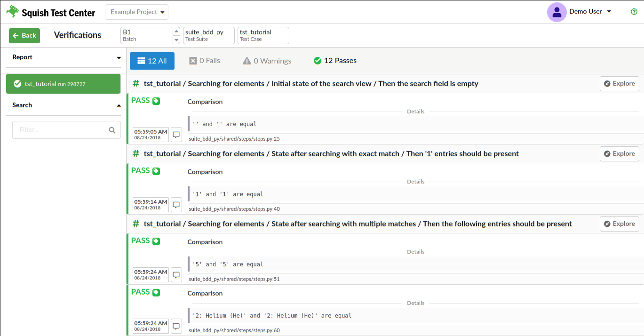The height and width of the screenshot is (336, 644).
Task: Open comment icon for 05:59:14 AM result
Action: click(176, 205)
